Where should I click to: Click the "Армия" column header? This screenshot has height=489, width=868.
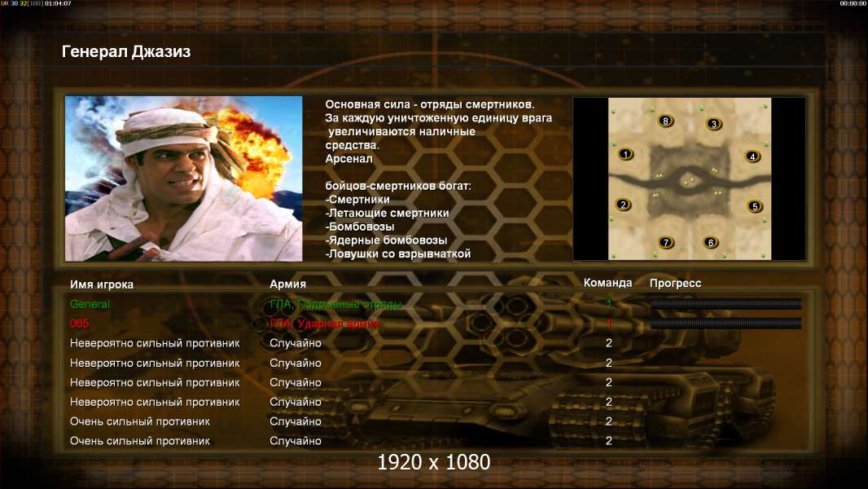pos(288,284)
